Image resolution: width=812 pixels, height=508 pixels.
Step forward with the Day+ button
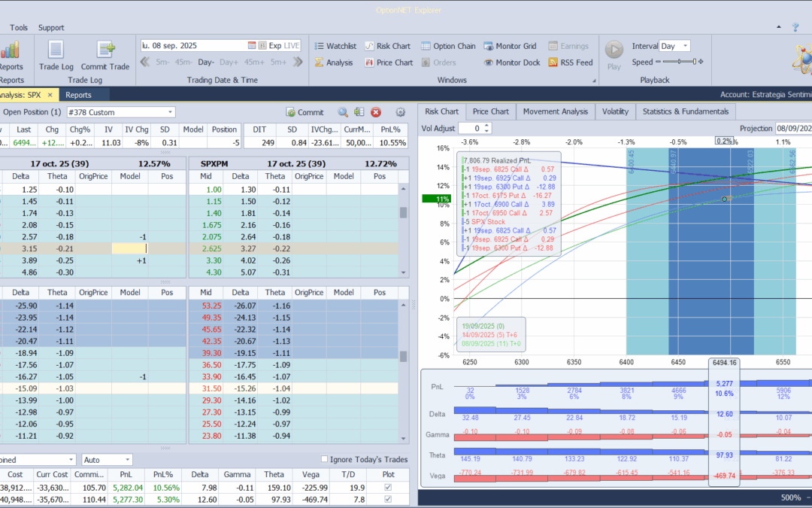(229, 62)
